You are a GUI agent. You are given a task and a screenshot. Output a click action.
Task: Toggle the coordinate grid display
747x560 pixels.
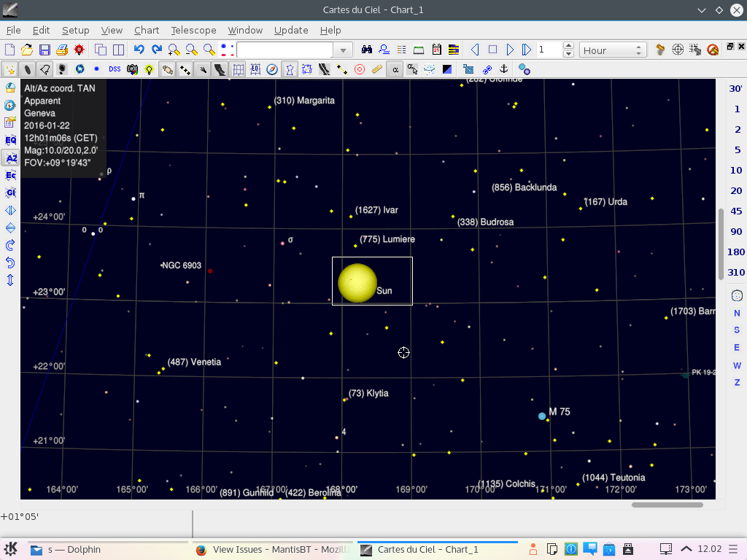[x=238, y=69]
